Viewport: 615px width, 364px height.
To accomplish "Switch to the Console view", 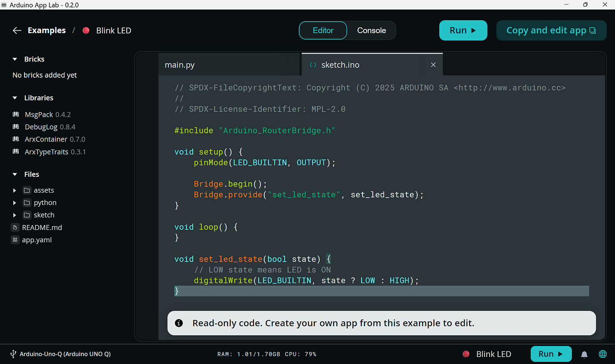I will coord(371,30).
